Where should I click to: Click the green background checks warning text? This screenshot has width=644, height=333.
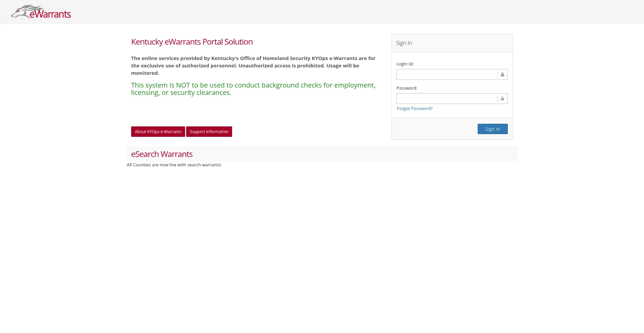point(253,89)
